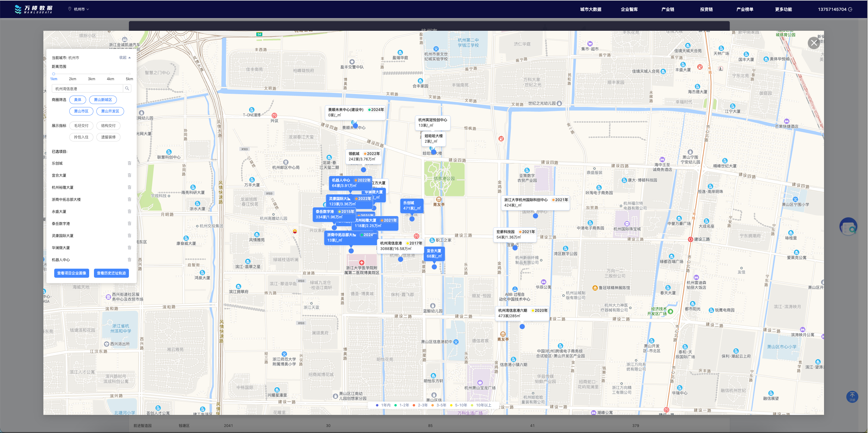Screen dimensions: 868x433
Task: Click the logout icon beside phone number
Action: tap(850, 9)
